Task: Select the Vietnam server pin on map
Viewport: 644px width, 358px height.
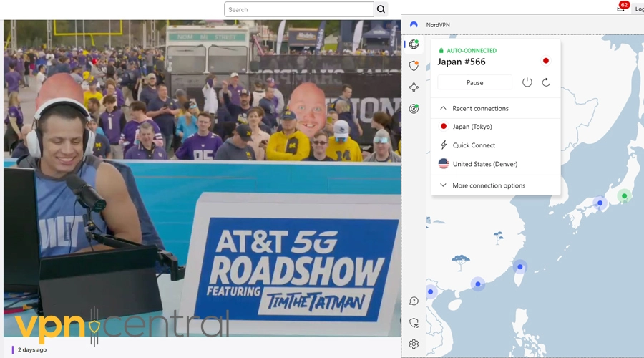Action: 431,292
